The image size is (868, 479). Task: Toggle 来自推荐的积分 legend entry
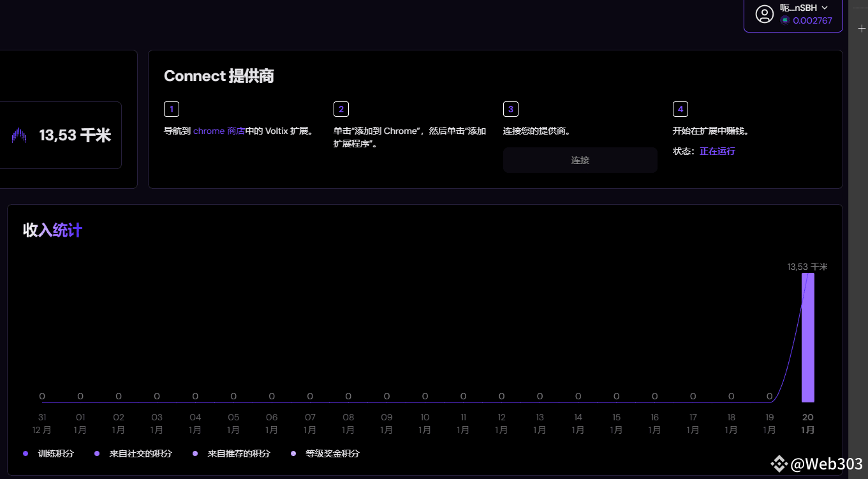point(232,453)
